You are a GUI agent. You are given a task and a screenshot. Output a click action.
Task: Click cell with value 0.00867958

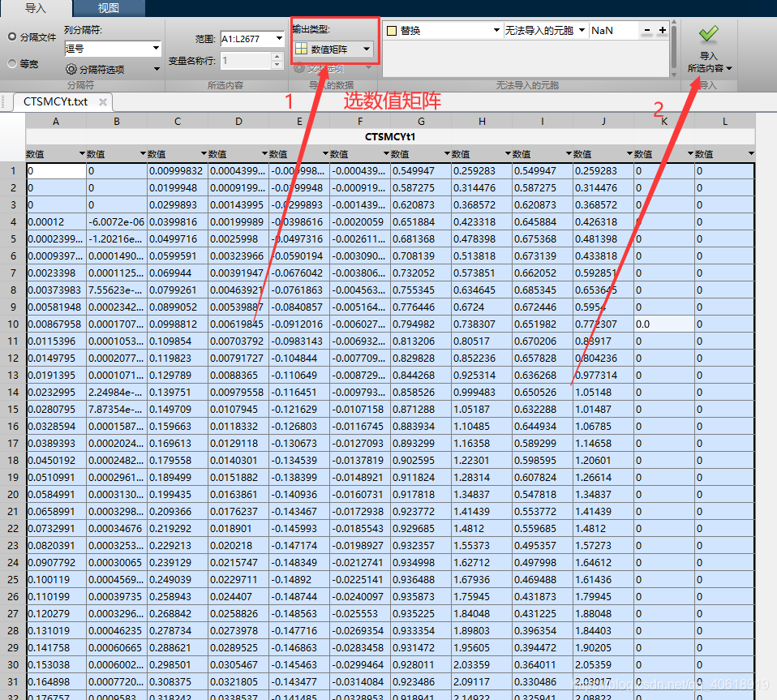click(x=56, y=324)
